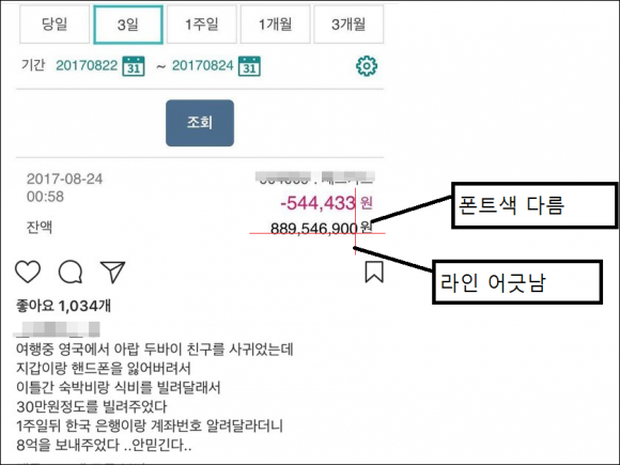
Task: Select the 1개월 period tab
Action: (275, 25)
